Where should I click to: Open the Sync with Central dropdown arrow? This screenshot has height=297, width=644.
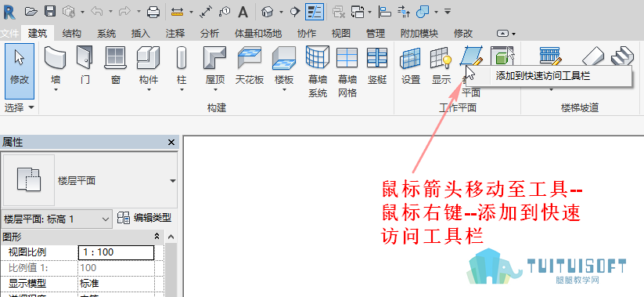tap(82, 13)
